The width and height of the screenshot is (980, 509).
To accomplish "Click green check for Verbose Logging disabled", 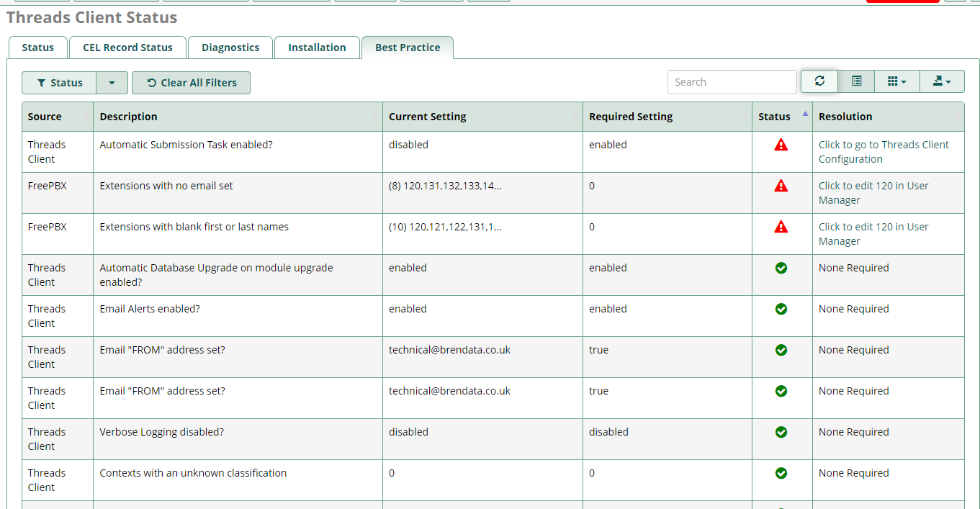I will 781,432.
